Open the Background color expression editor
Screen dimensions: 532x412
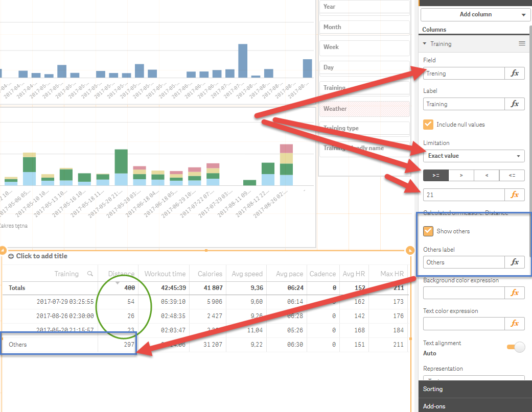[x=515, y=293]
